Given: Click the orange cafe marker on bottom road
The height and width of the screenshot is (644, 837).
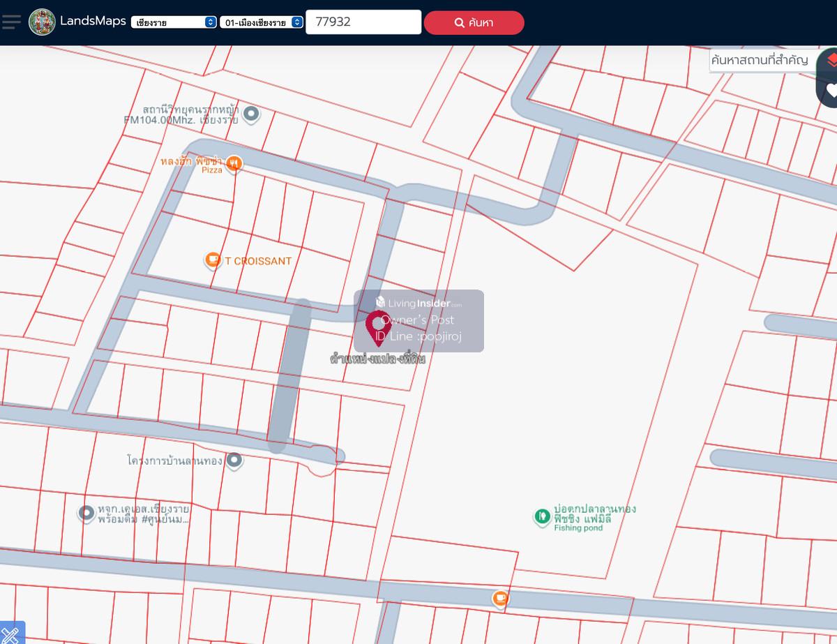Looking at the screenshot, I should coord(500,598).
